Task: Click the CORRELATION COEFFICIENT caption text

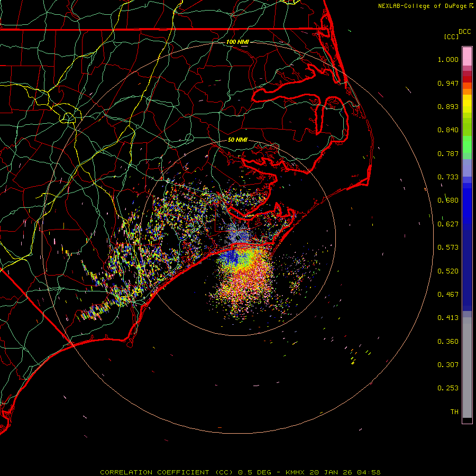Action: (167, 472)
